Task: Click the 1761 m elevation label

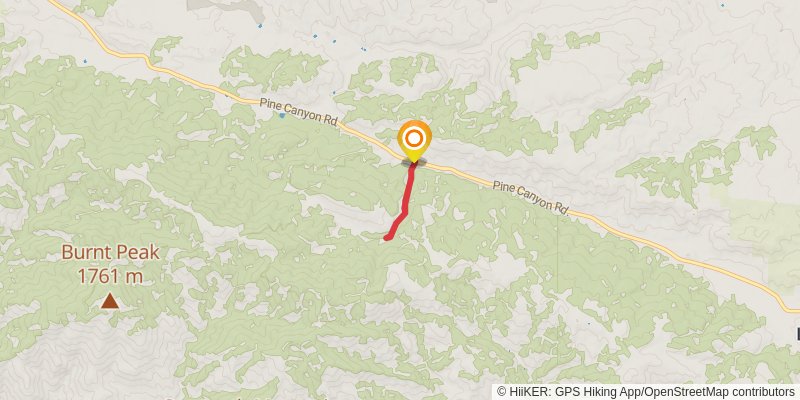Action: (x=110, y=276)
